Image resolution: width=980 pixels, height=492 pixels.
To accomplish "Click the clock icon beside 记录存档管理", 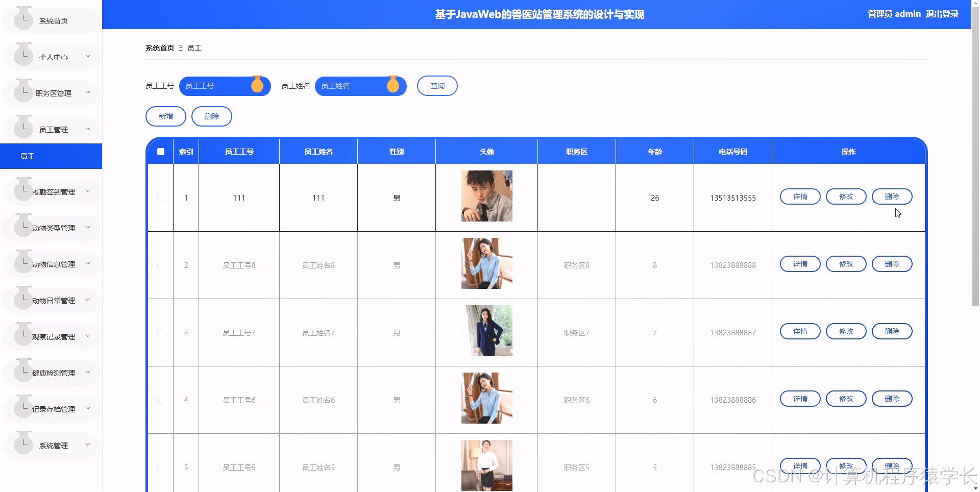I will (23, 407).
